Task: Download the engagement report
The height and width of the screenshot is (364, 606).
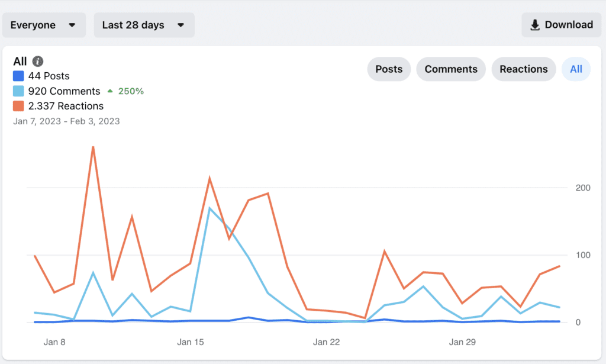Action: click(x=561, y=25)
